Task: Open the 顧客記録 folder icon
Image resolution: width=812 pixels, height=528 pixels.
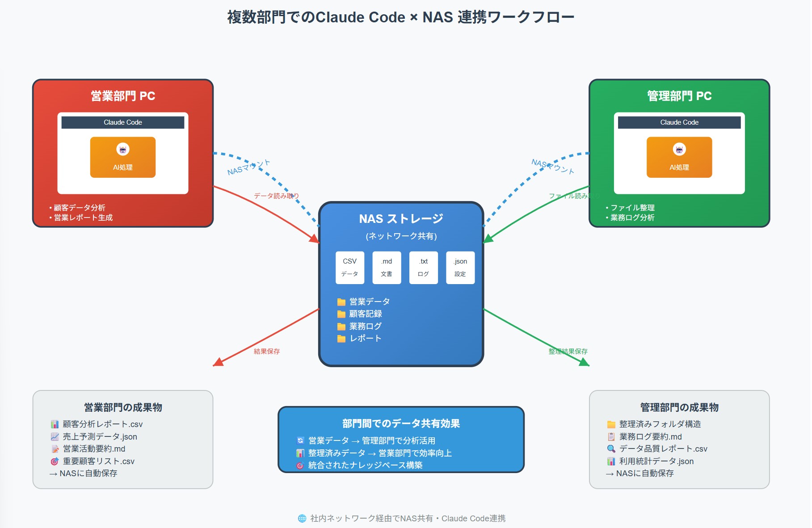Action: (x=341, y=314)
